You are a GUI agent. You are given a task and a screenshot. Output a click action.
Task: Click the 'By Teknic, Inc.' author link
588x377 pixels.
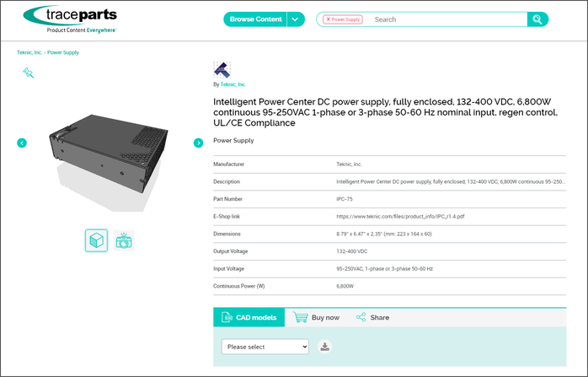pos(233,84)
